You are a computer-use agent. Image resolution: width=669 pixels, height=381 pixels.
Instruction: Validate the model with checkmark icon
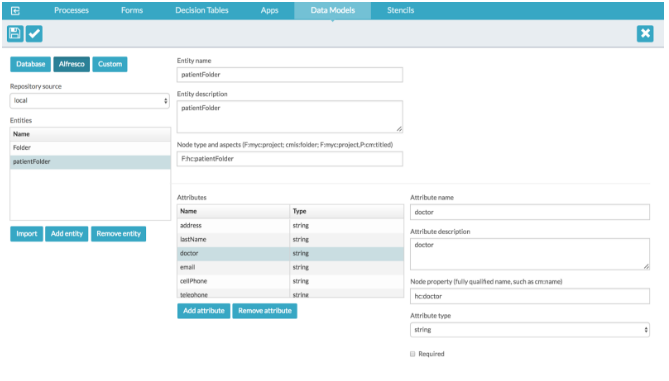pyautogui.click(x=34, y=33)
